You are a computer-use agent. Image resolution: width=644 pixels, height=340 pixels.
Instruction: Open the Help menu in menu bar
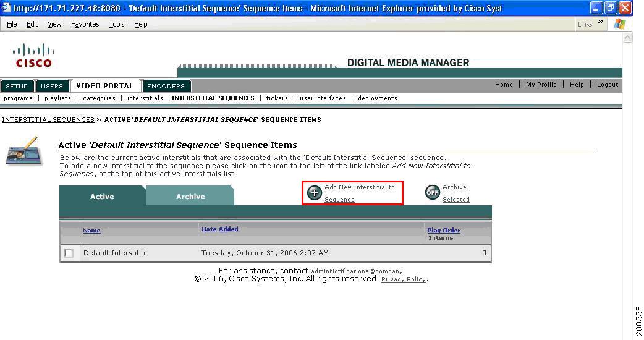[x=140, y=24]
